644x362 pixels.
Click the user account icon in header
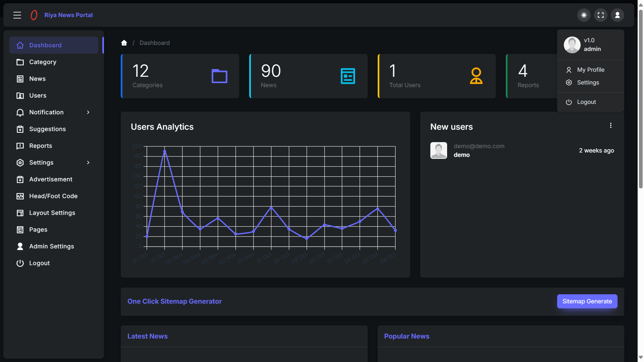click(x=617, y=15)
